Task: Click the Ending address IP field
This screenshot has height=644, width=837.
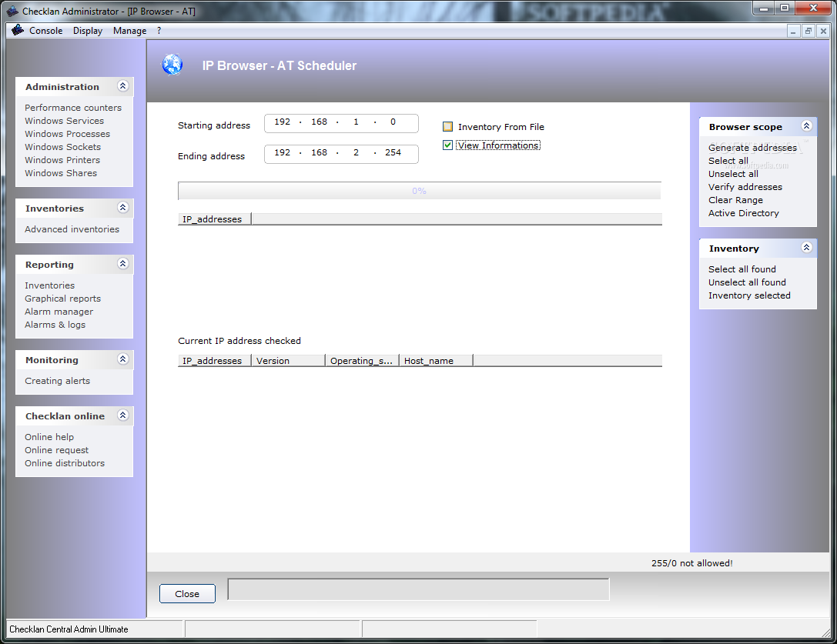Action: pyautogui.click(x=341, y=154)
